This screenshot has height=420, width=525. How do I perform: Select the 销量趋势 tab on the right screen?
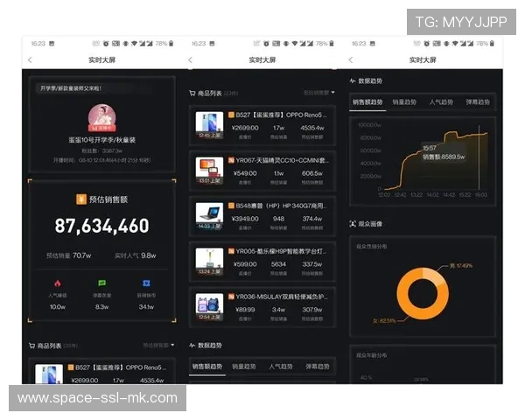tap(403, 102)
